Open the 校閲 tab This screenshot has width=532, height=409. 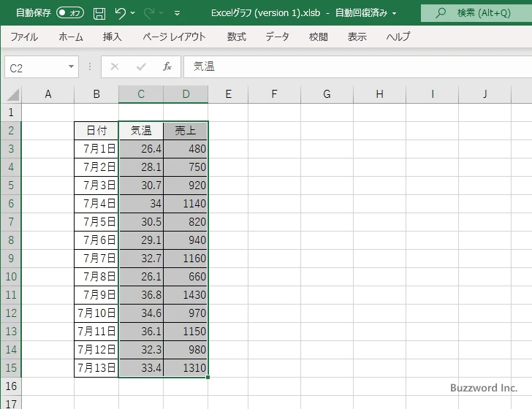(x=319, y=37)
